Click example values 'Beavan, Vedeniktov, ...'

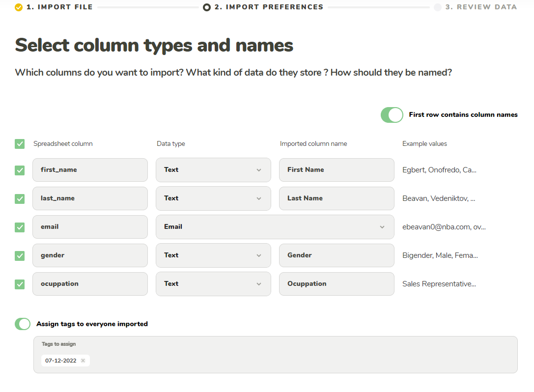[x=439, y=198]
